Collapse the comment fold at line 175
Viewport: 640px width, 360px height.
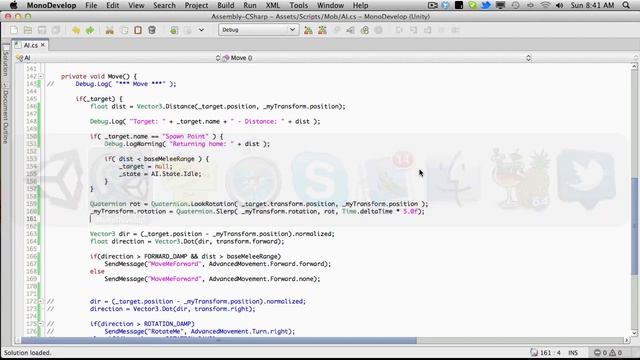(x=41, y=324)
